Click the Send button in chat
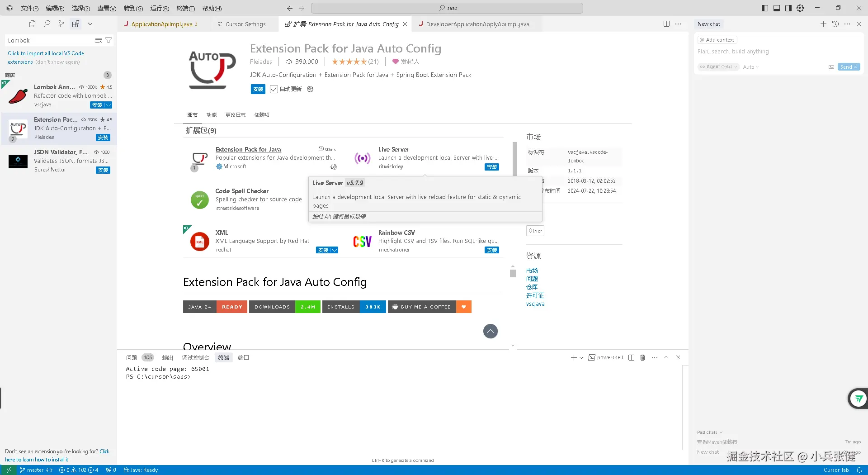 click(849, 67)
